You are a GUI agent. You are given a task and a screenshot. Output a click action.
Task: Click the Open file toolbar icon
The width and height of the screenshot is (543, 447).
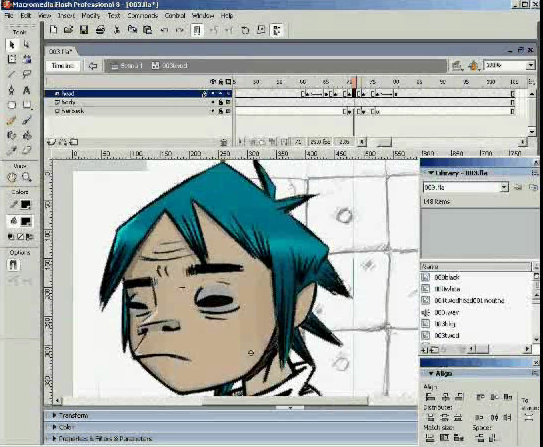pyautogui.click(x=68, y=30)
